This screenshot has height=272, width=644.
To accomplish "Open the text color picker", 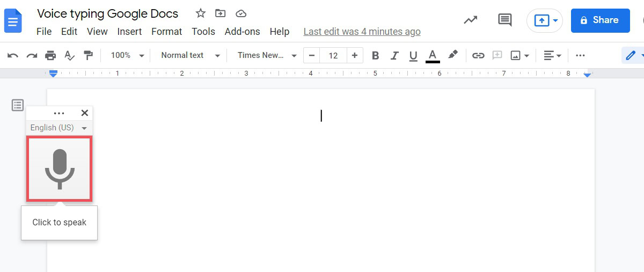I will coord(433,56).
